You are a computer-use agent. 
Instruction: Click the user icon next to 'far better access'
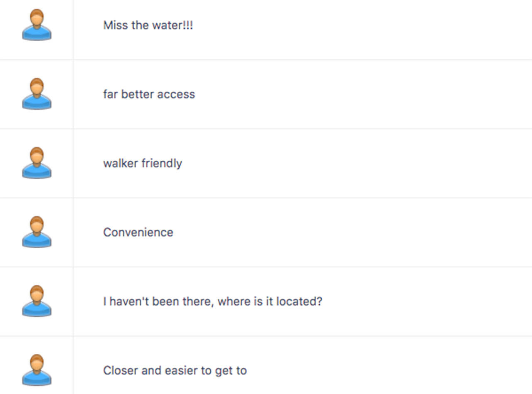37,94
